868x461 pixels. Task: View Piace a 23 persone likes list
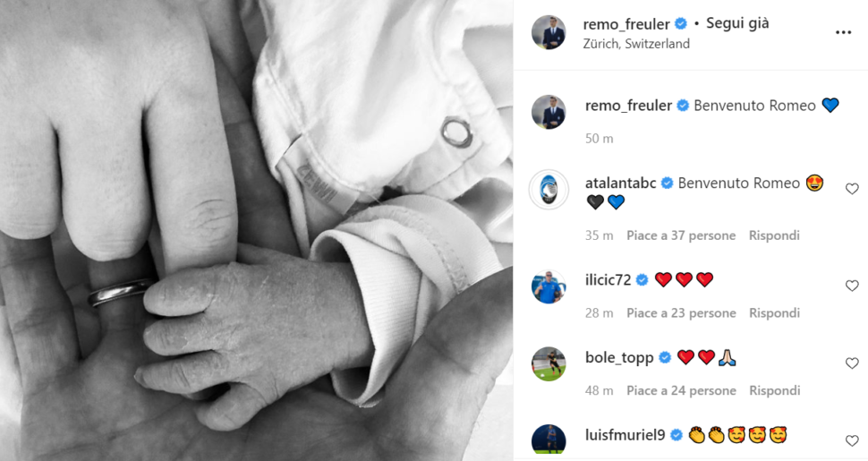point(681,313)
